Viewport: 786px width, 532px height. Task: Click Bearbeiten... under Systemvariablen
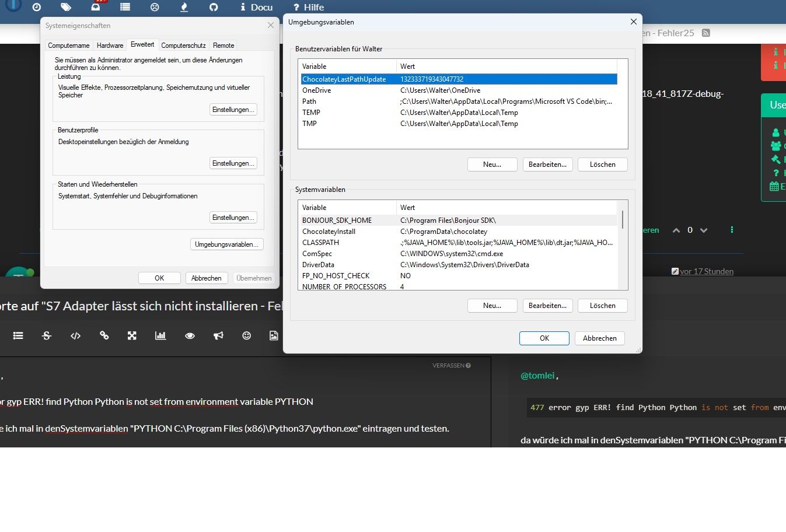point(547,306)
